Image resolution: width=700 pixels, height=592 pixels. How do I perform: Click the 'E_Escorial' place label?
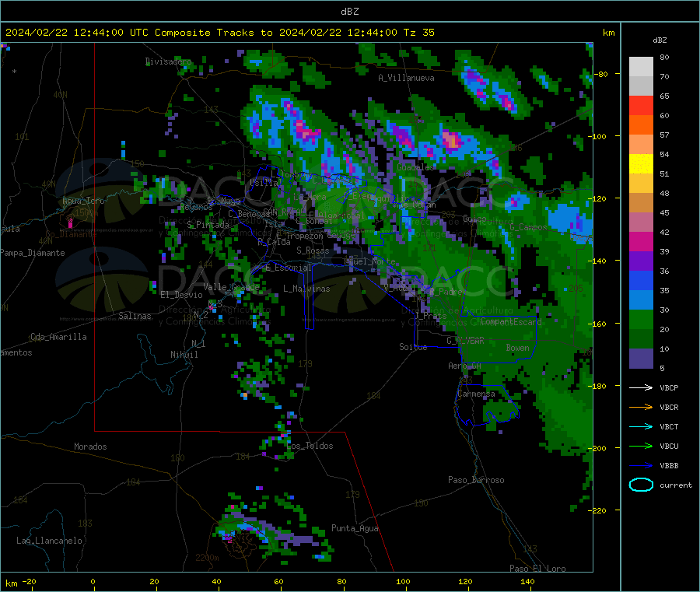pyautogui.click(x=289, y=268)
